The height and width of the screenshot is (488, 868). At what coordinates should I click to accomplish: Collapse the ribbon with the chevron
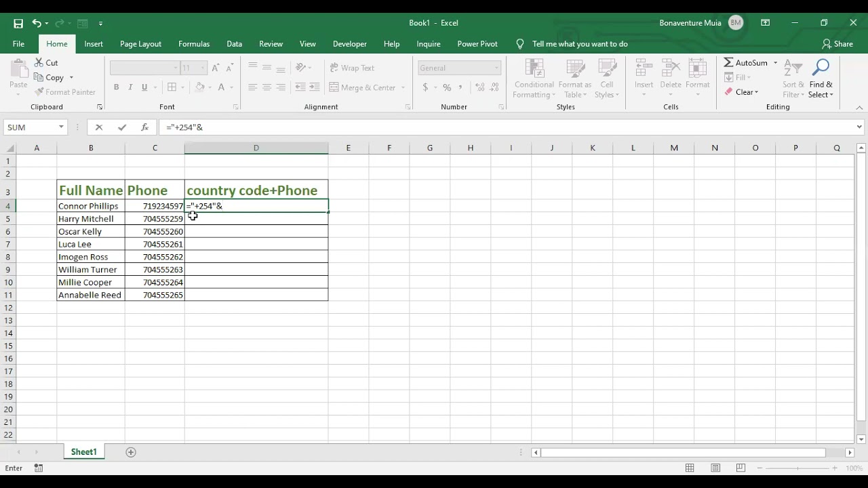[859, 107]
